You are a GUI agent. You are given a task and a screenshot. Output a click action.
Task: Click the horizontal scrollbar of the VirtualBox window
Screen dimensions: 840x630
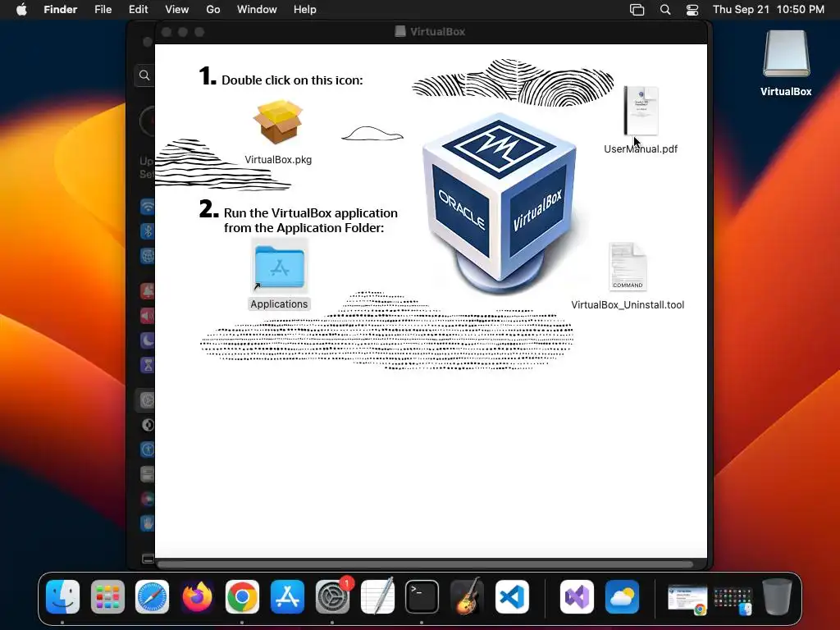(x=425, y=564)
